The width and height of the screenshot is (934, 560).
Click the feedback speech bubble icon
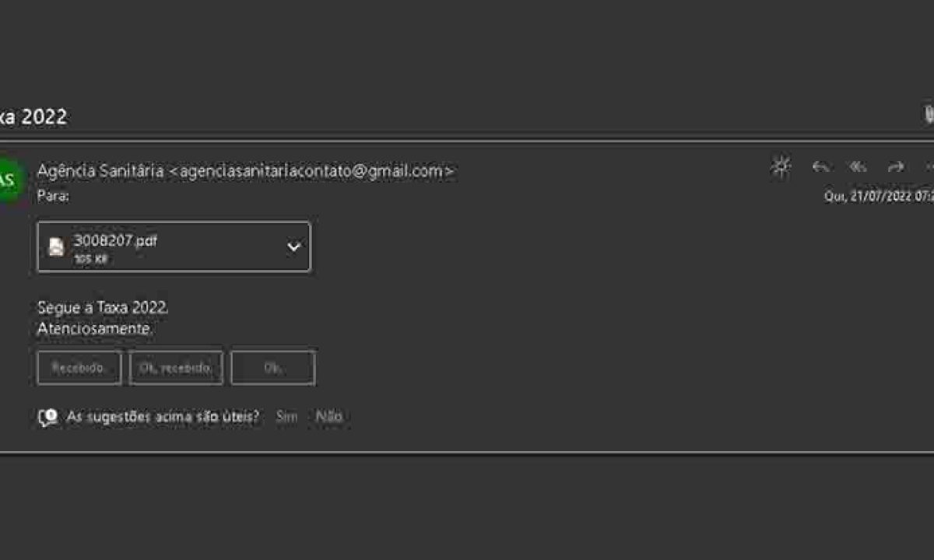47,417
